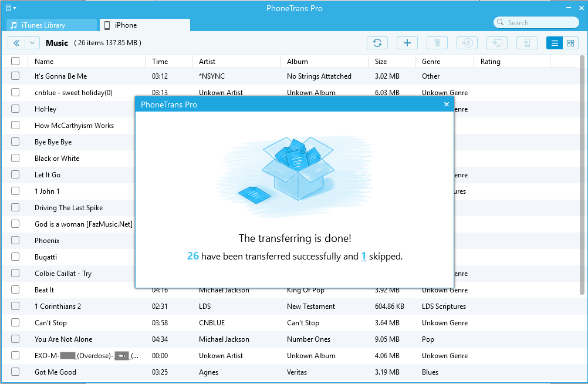Open the category dropdown next to back arrows
This screenshot has height=384, width=588.
point(32,43)
